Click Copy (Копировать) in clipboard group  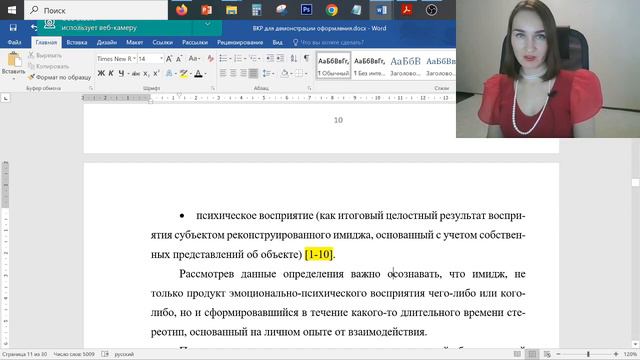49,66
